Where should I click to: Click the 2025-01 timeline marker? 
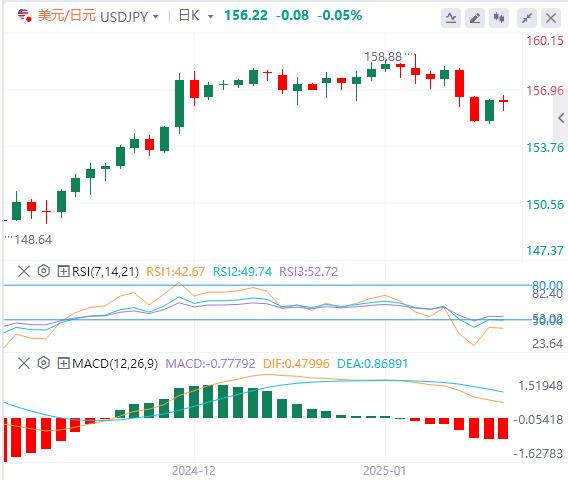pyautogui.click(x=384, y=471)
